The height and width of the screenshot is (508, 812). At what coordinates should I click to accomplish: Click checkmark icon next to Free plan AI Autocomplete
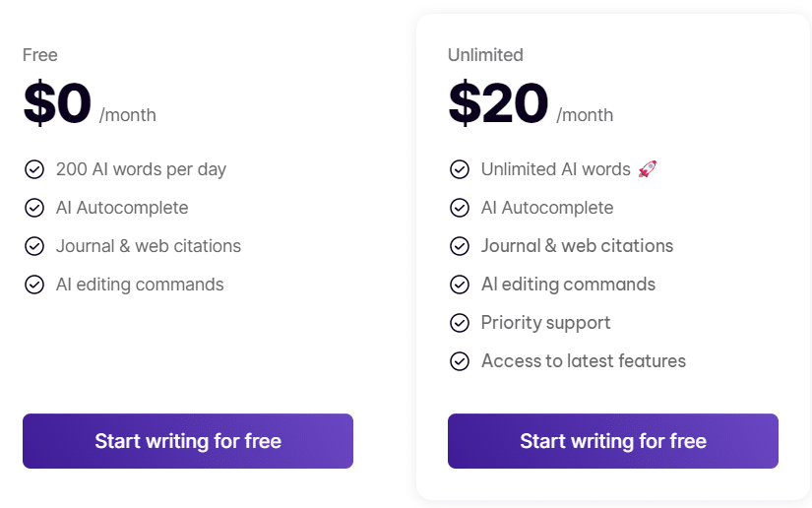click(34, 208)
